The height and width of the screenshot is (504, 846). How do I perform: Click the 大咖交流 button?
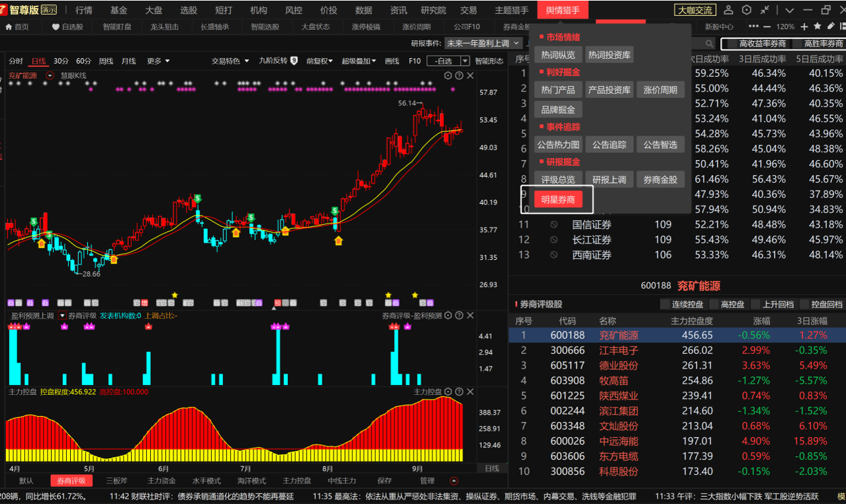pyautogui.click(x=695, y=10)
